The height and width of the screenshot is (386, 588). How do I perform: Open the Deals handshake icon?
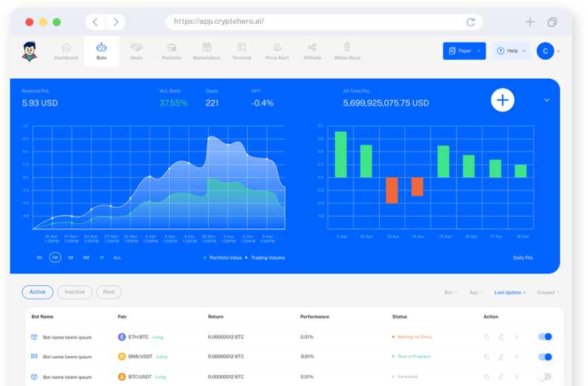136,48
